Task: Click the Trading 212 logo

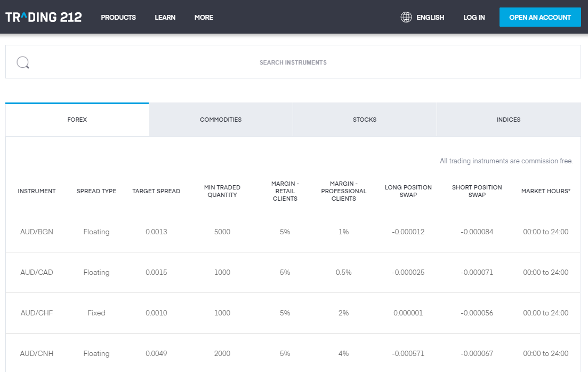Action: click(43, 17)
